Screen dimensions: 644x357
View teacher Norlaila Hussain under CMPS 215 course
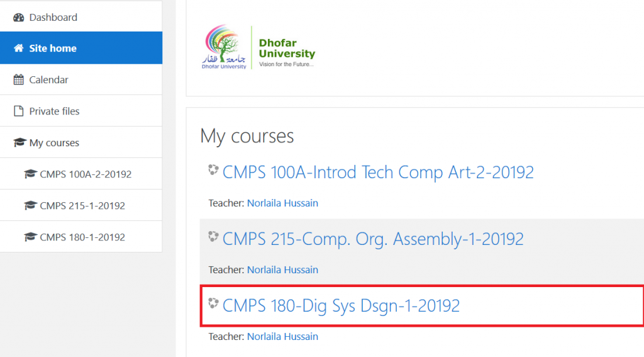tap(282, 270)
